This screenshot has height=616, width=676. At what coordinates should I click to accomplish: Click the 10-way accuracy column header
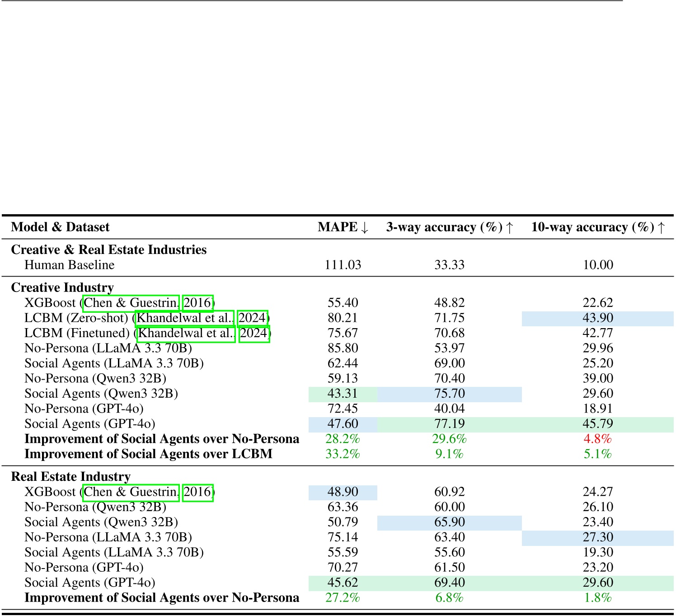click(x=599, y=226)
